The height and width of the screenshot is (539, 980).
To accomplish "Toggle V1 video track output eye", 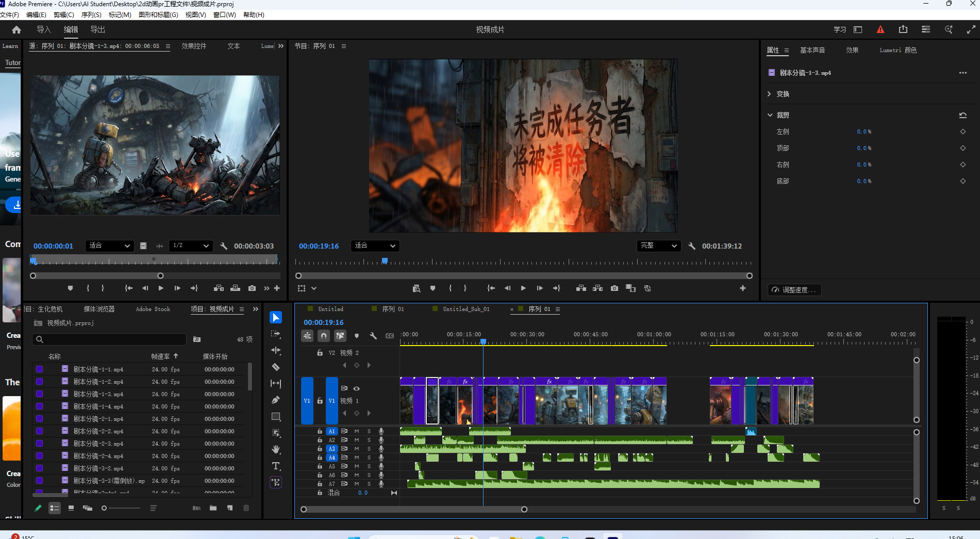I will (356, 388).
